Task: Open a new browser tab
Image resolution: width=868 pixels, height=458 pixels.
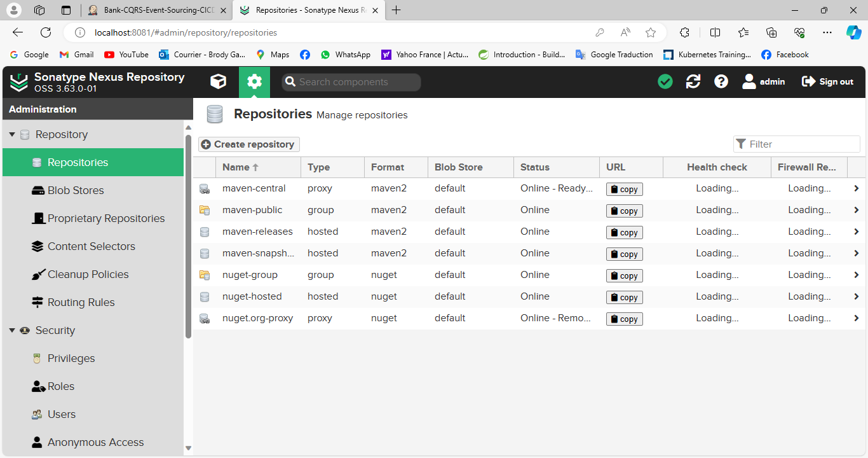Action: [x=397, y=10]
